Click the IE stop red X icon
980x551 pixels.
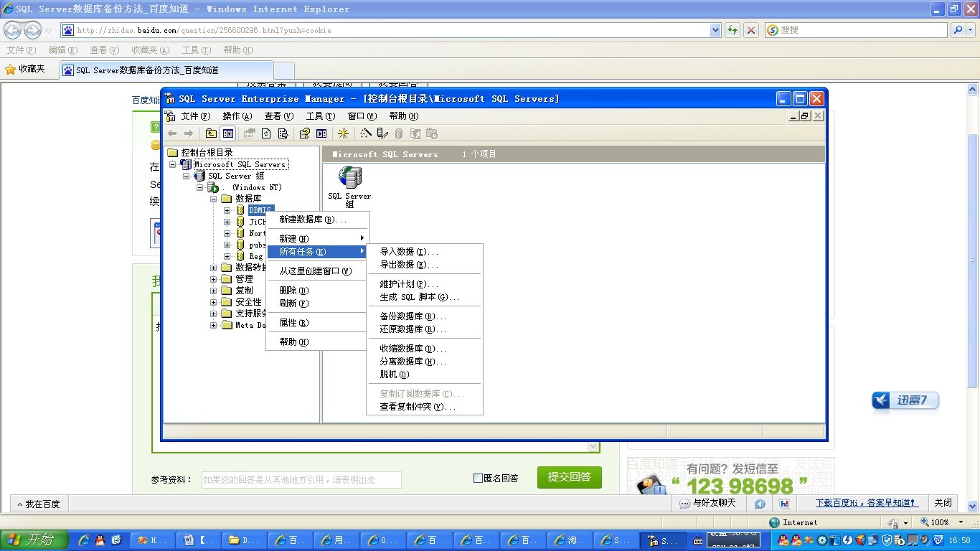[x=751, y=30]
